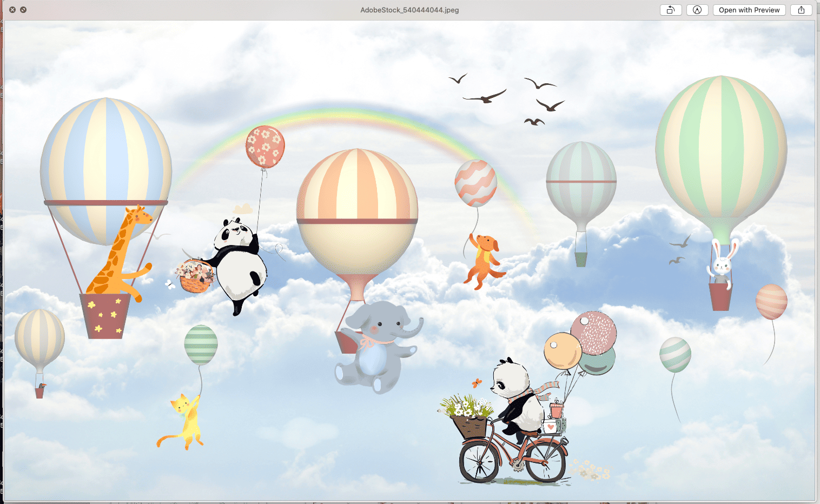Image resolution: width=820 pixels, height=504 pixels.
Task: Click the gray elephant in the image
Action: (379, 346)
